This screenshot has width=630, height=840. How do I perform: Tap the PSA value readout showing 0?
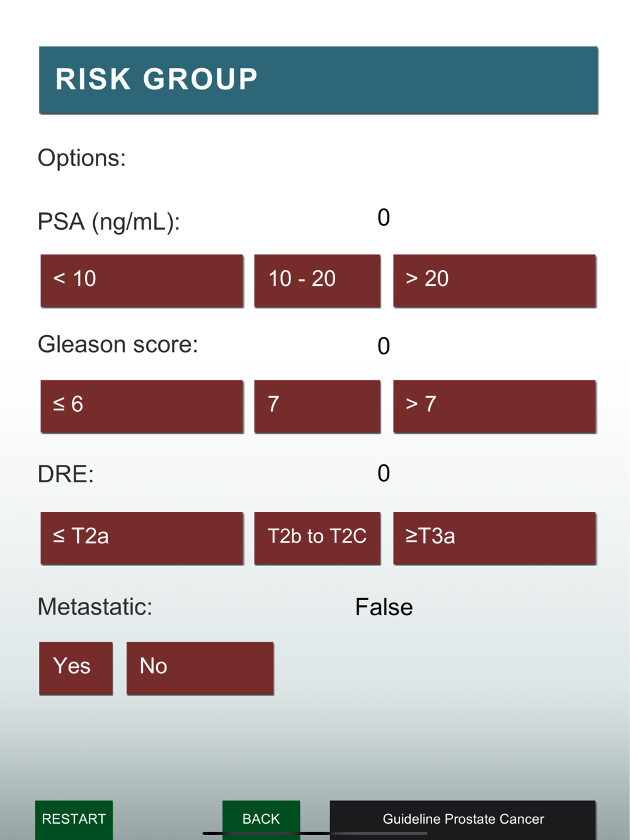(384, 218)
